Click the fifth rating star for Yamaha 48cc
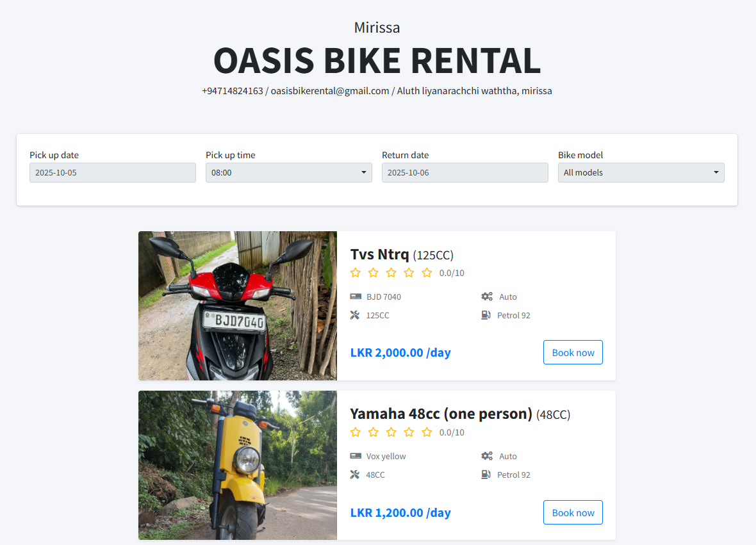Image resolution: width=756 pixels, height=545 pixels. (427, 432)
